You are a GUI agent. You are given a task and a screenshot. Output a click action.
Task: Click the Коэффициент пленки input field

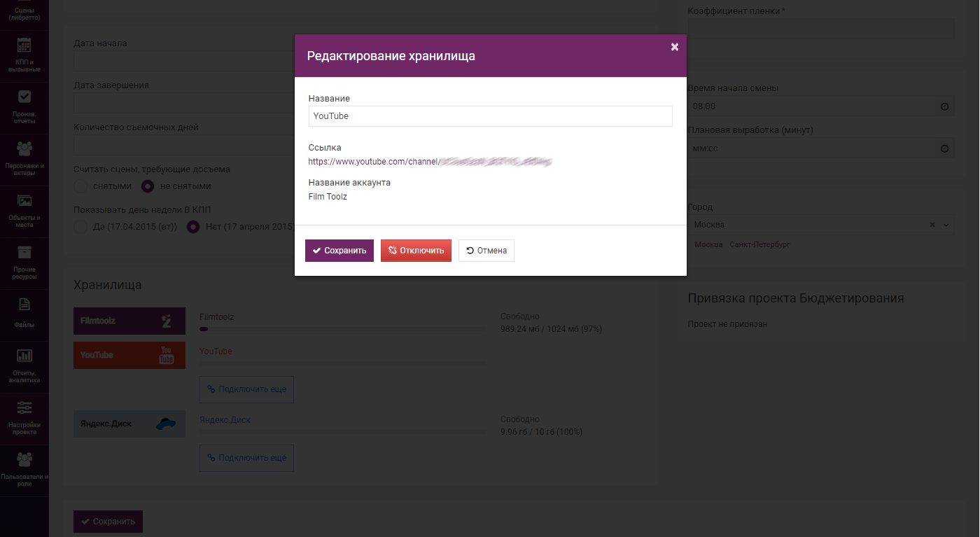coord(822,29)
